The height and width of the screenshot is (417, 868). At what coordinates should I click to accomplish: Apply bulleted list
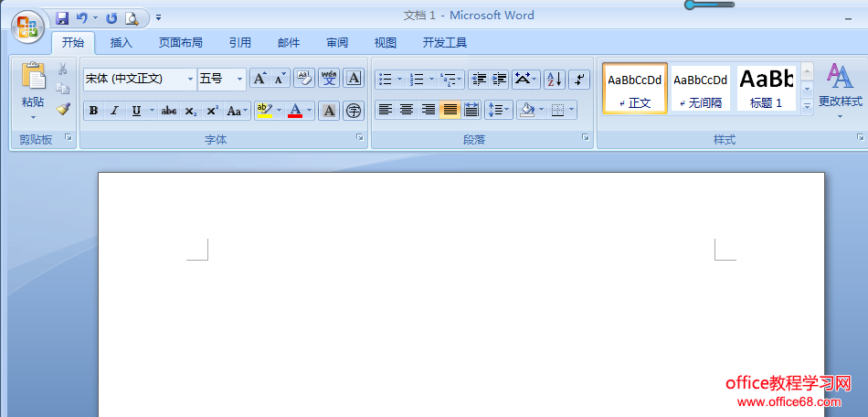point(386,80)
